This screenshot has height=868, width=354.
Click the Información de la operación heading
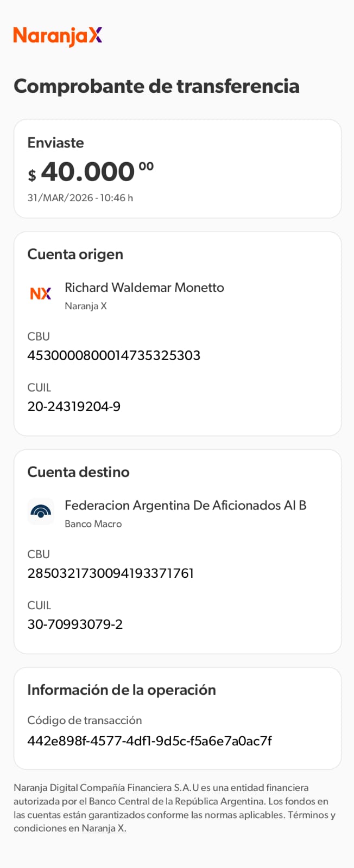(122, 690)
